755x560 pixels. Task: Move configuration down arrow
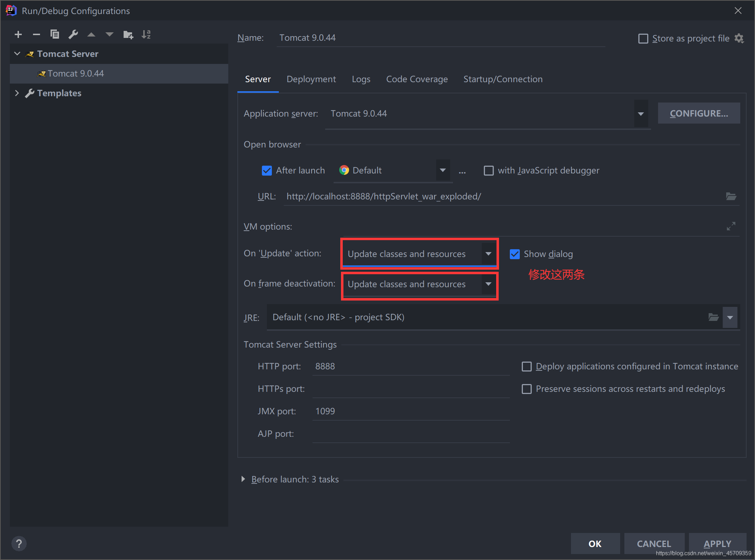(x=110, y=34)
